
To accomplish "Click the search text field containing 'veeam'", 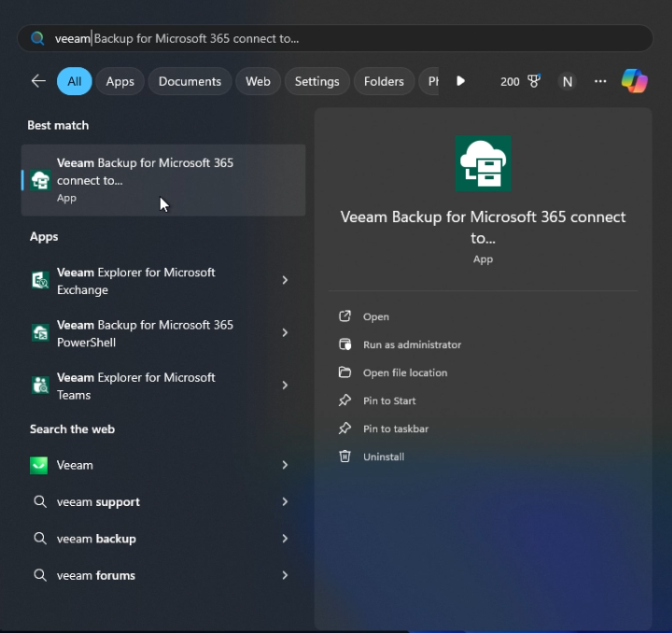I will (x=334, y=38).
